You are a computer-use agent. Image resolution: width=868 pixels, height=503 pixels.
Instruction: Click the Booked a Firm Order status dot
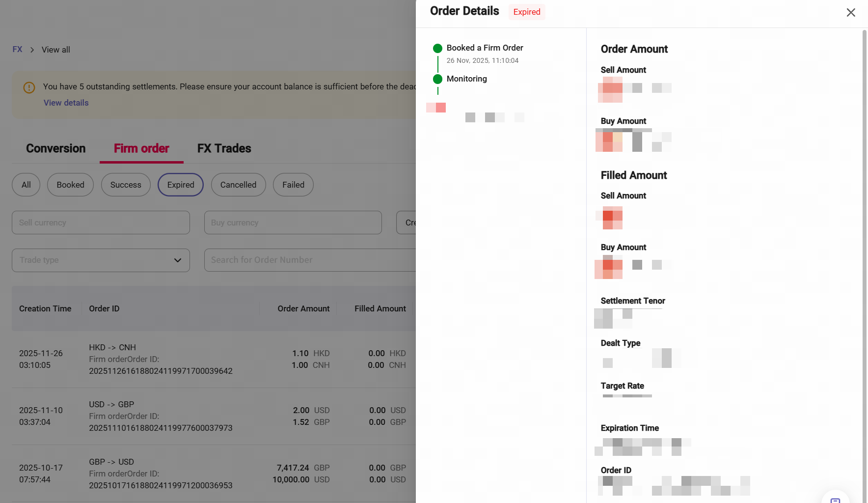[437, 48]
